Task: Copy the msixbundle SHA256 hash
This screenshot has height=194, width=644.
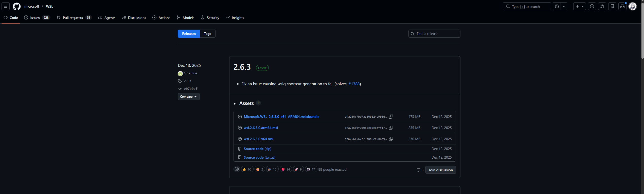Action: (391, 117)
